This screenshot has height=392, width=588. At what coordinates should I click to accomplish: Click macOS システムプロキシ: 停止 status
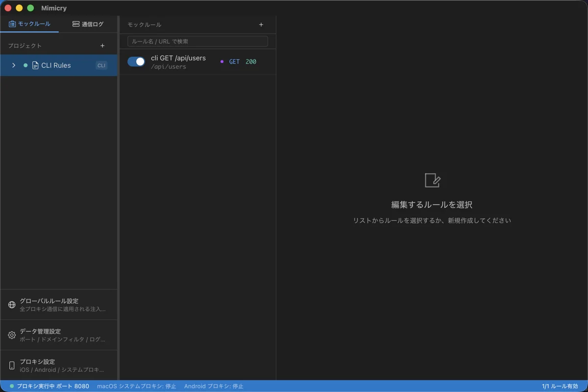tap(137, 386)
